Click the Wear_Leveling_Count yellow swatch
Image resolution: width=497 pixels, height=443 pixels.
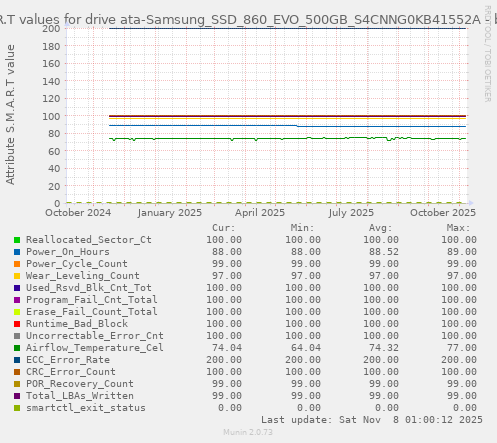[17, 276]
